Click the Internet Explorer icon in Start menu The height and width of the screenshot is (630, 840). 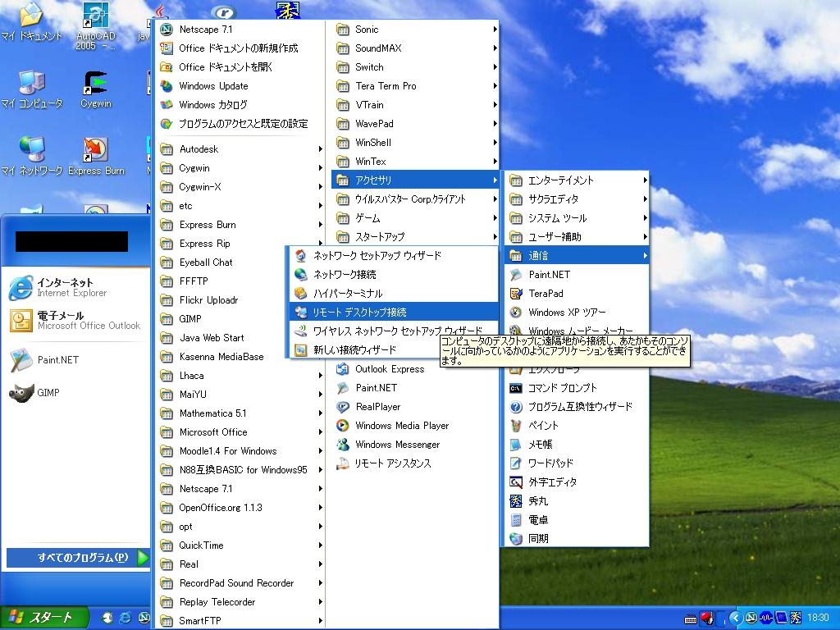[21, 287]
